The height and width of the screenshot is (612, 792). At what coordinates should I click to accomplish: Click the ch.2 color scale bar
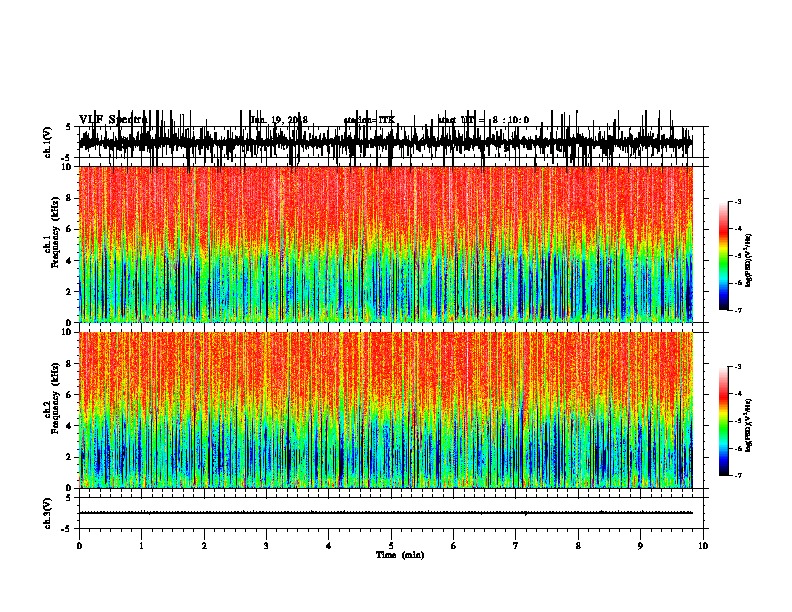pos(724,421)
